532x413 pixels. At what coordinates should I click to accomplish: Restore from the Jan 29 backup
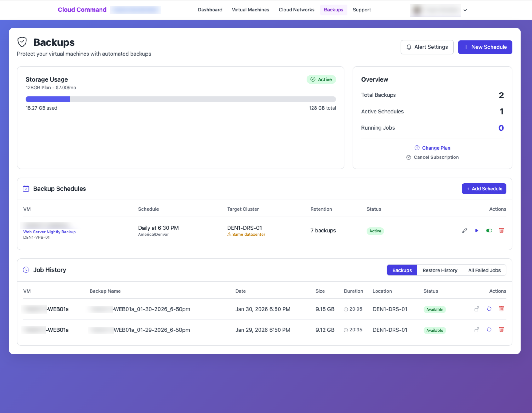tap(489, 330)
